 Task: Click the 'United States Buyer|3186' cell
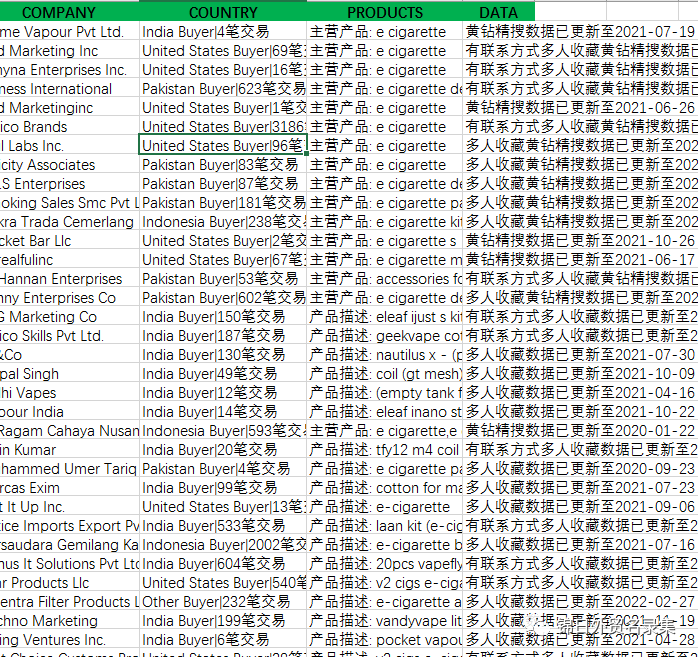point(223,127)
